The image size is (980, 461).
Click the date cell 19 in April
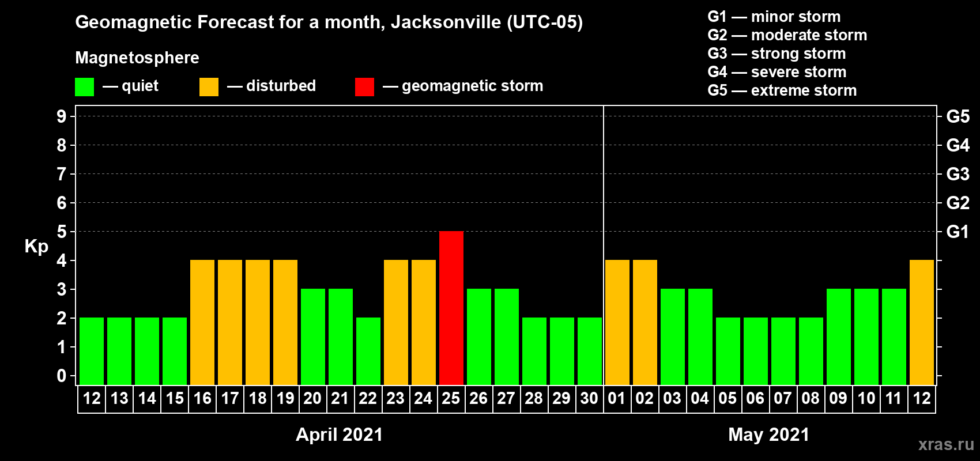[285, 399]
